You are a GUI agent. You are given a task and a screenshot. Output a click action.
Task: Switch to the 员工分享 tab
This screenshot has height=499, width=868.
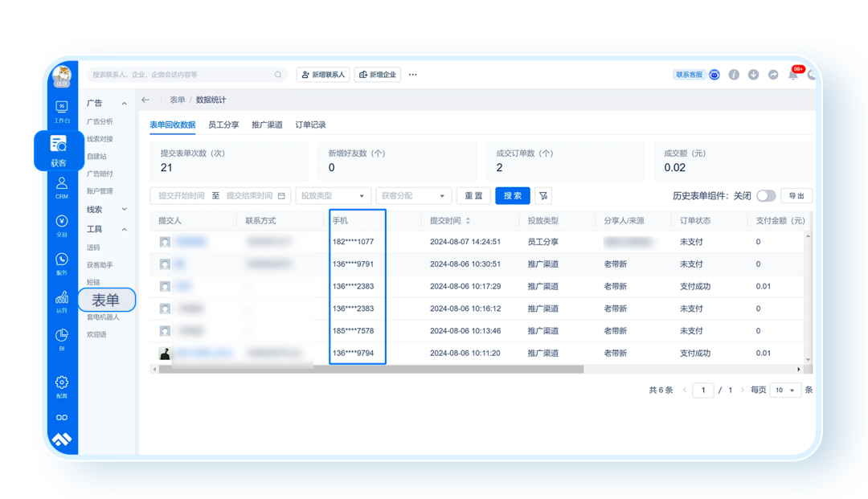point(223,125)
